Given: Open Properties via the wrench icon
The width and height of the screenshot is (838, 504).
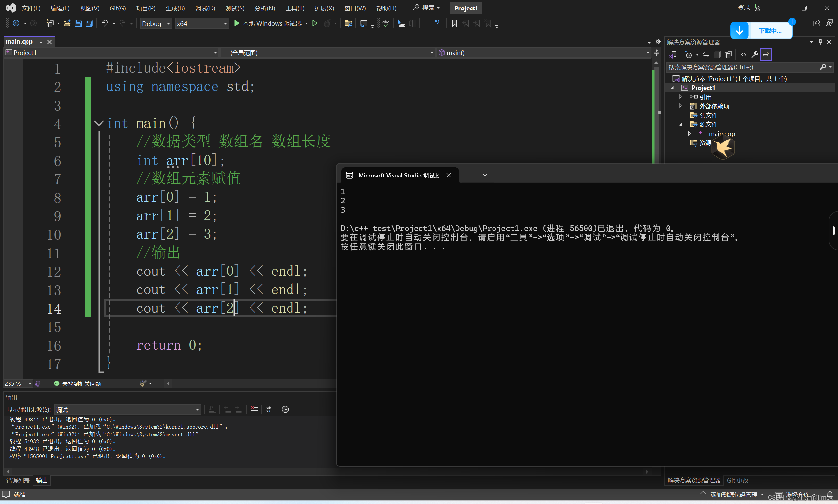Looking at the screenshot, I should tap(755, 55).
